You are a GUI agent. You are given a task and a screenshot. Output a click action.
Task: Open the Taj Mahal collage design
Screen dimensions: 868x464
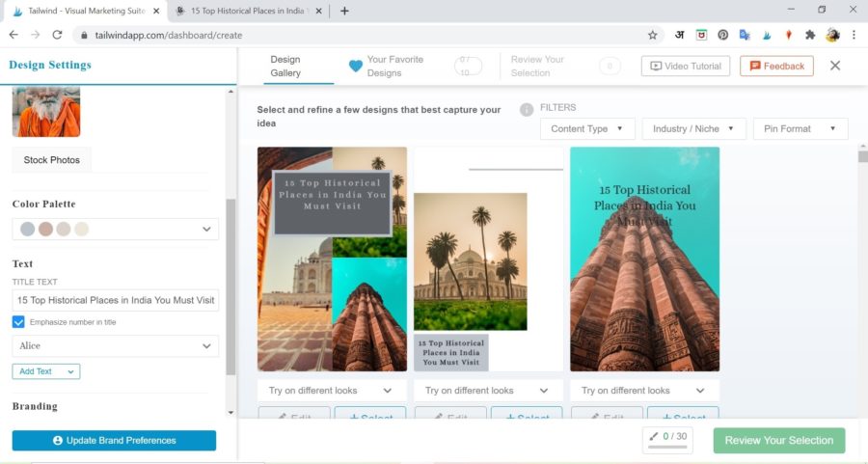click(332, 259)
